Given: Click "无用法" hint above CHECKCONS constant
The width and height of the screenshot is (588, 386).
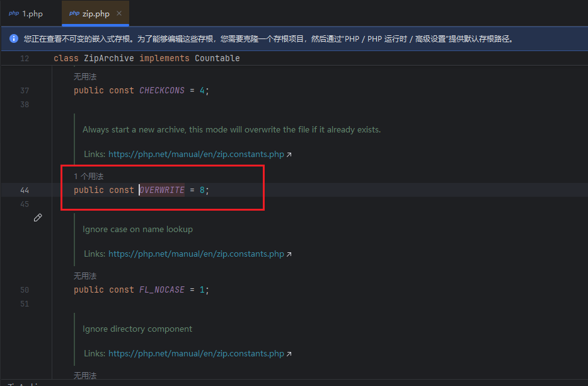Looking at the screenshot, I should tap(85, 77).
